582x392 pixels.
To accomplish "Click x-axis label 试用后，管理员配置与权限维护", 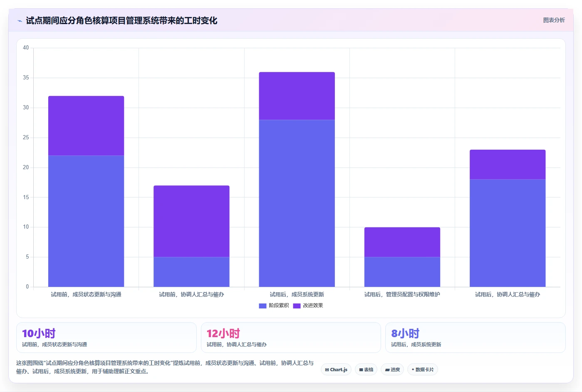I will [402, 294].
